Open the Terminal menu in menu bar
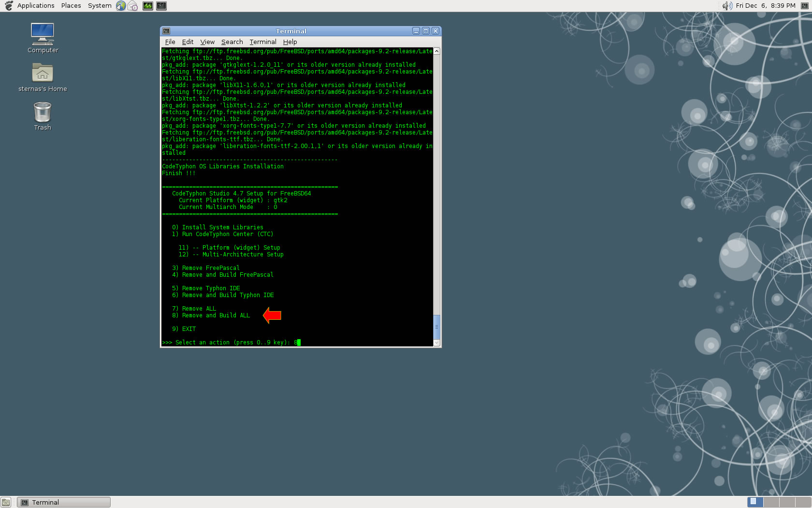812x508 pixels. (263, 42)
